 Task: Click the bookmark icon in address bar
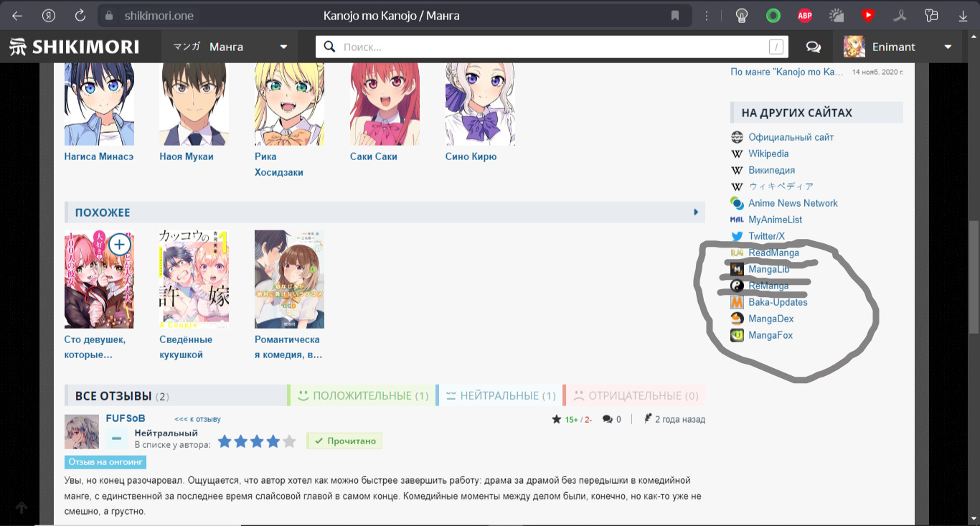[x=675, y=16]
